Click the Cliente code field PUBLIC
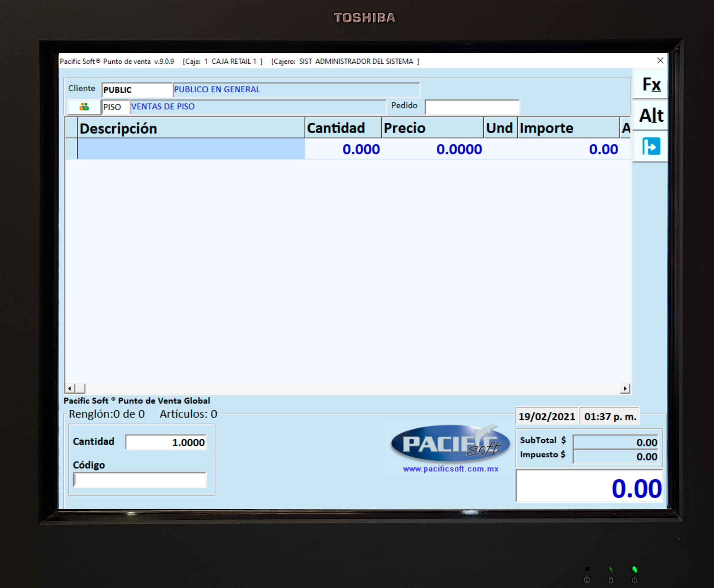The image size is (714, 588). 136,90
